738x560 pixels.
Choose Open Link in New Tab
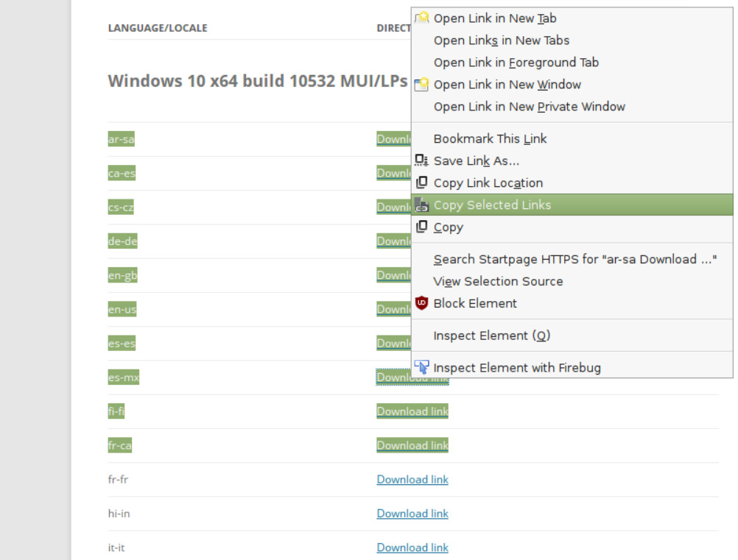[572, 18]
